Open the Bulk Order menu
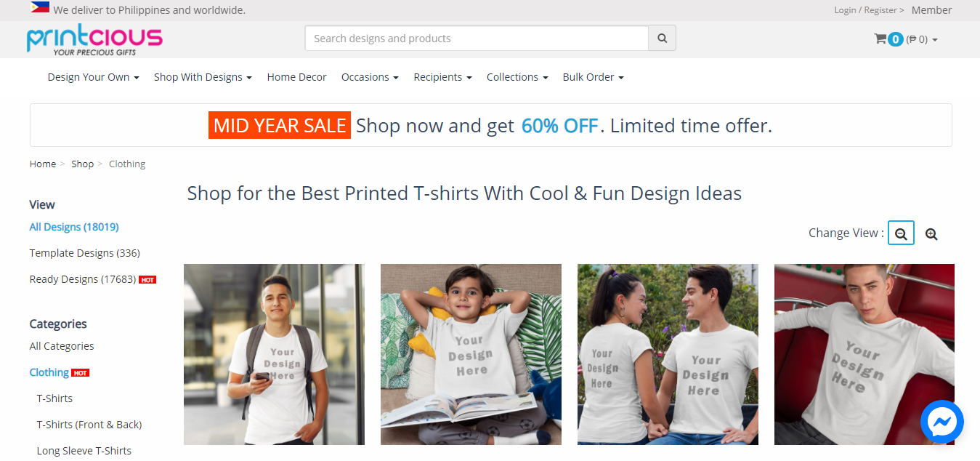Image resolution: width=980 pixels, height=461 pixels. [x=593, y=77]
